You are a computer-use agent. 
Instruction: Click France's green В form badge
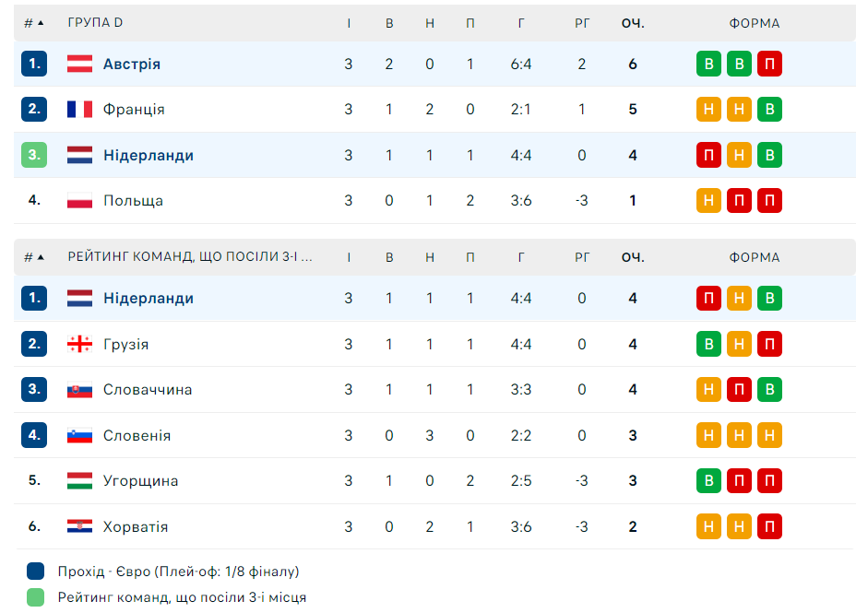click(x=769, y=109)
